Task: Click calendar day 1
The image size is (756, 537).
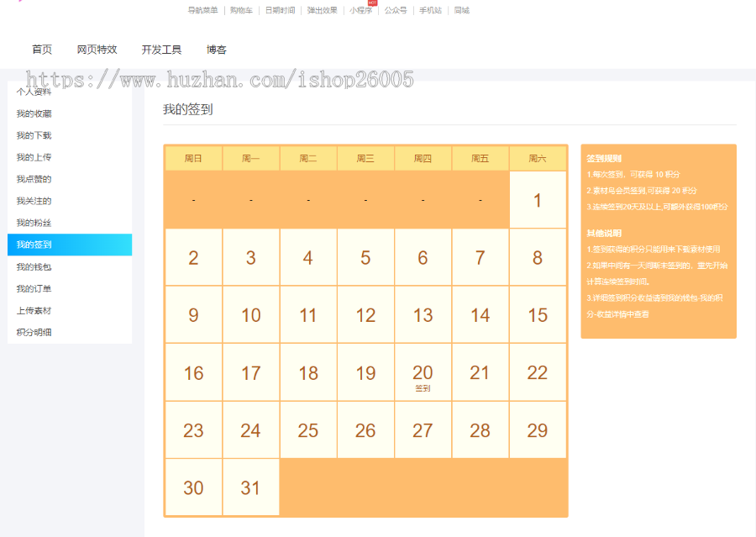Action: (x=538, y=200)
